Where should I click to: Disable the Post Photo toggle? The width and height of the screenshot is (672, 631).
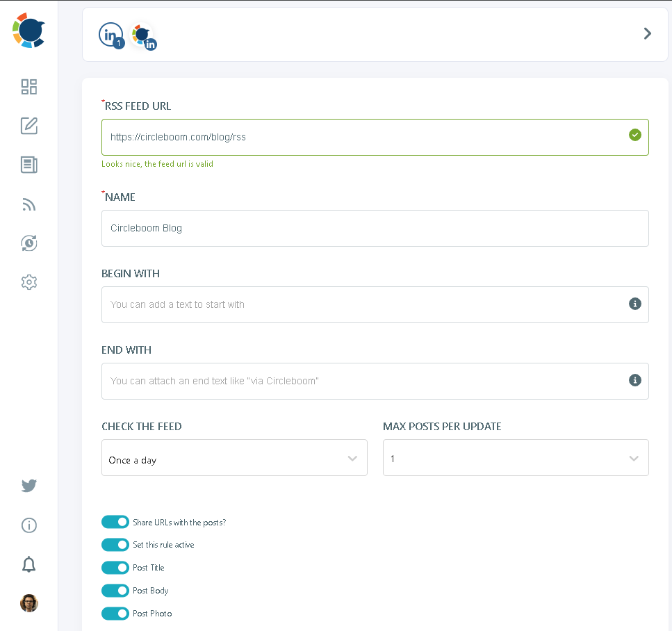coord(115,613)
